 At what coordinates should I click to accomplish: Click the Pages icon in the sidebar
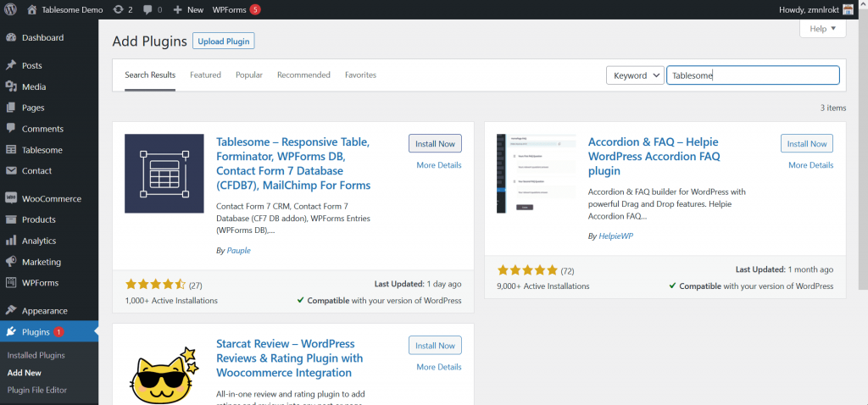(x=10, y=108)
